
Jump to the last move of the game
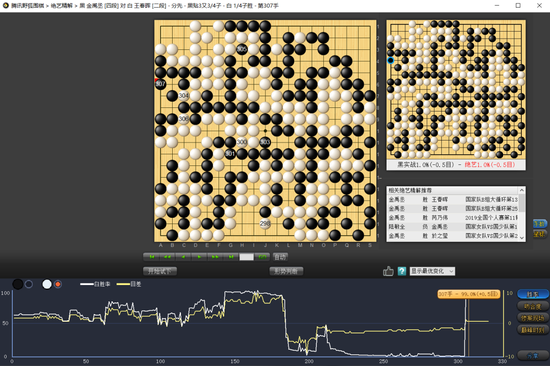pyautogui.click(x=230, y=257)
